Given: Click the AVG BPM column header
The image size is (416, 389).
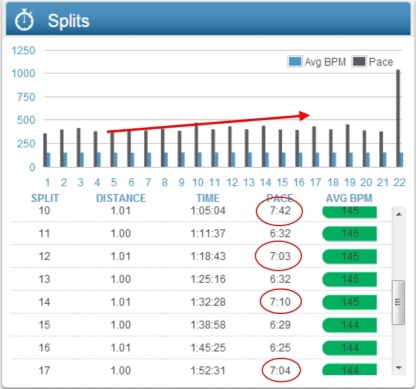Looking at the screenshot, I should coord(349,198).
